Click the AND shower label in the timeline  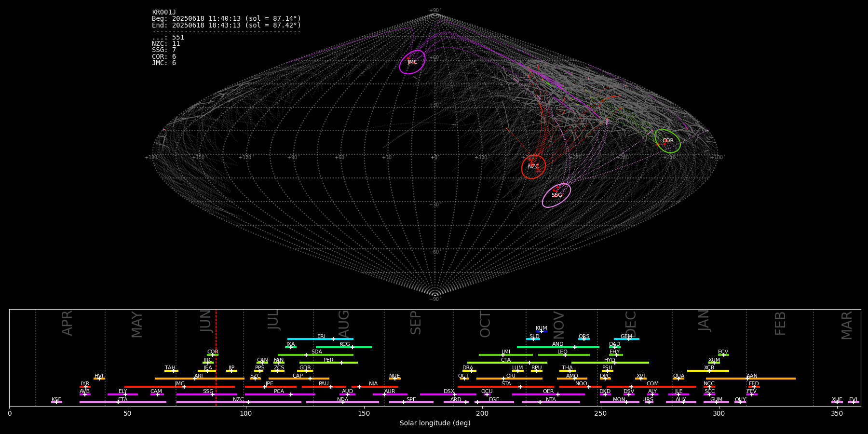[557, 344]
